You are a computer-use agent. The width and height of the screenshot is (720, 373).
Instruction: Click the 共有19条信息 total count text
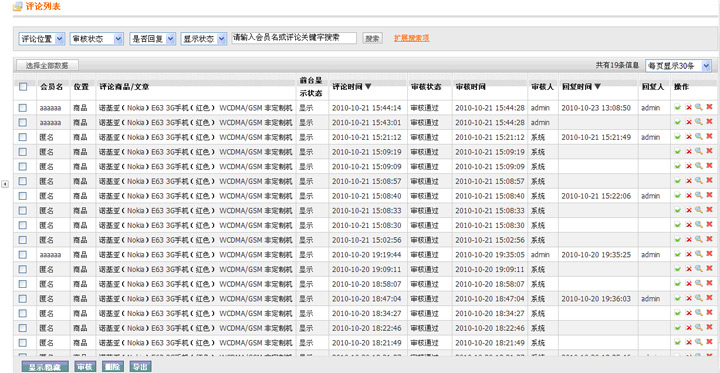[617, 66]
